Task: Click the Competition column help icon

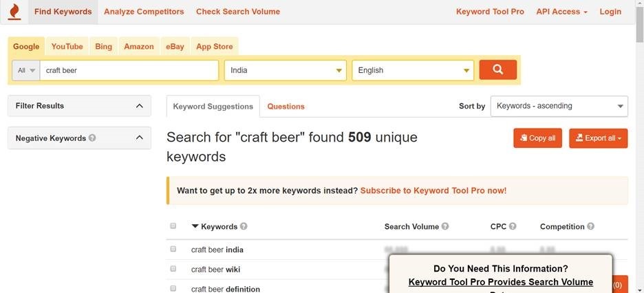Action: point(591,226)
